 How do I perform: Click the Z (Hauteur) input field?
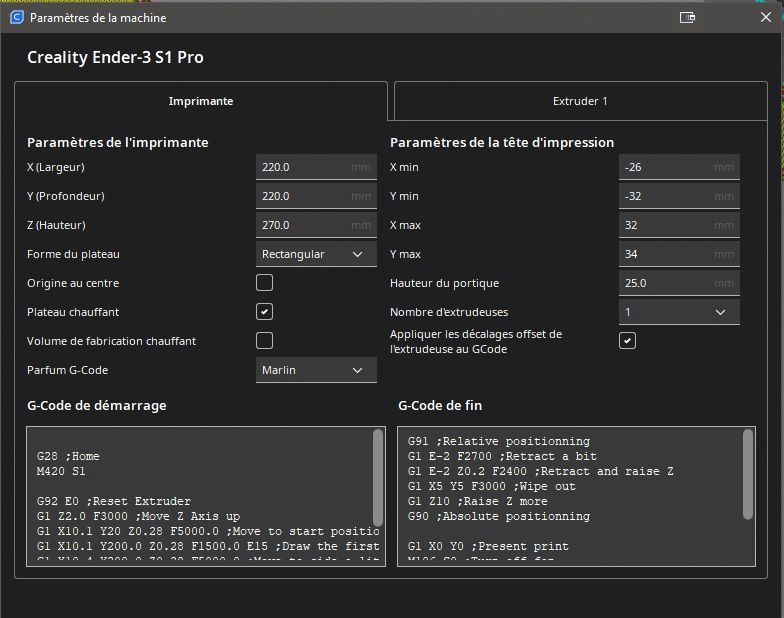(x=316, y=225)
